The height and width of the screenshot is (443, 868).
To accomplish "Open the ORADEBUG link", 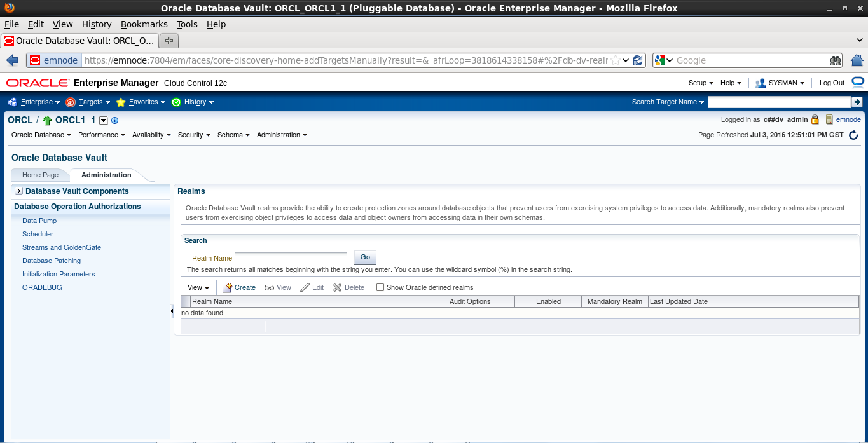I will point(42,287).
